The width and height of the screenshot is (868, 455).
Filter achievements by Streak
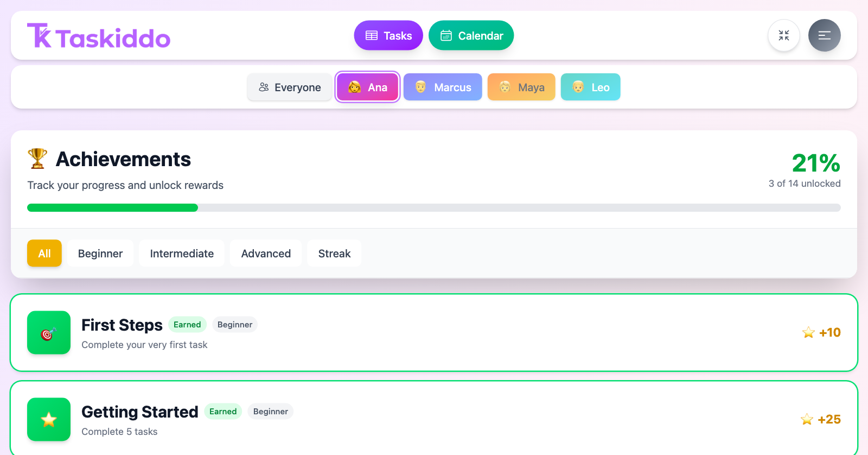334,253
